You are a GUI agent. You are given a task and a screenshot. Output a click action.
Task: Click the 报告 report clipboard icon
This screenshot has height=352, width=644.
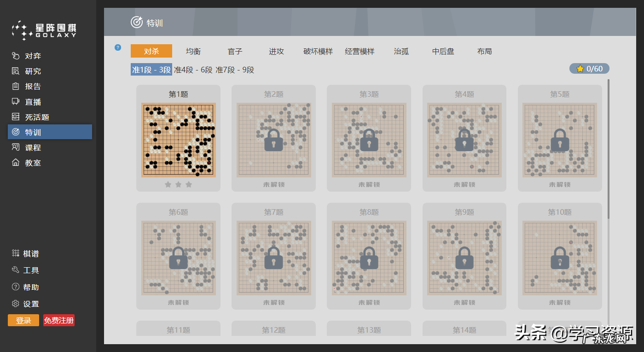[x=16, y=86]
